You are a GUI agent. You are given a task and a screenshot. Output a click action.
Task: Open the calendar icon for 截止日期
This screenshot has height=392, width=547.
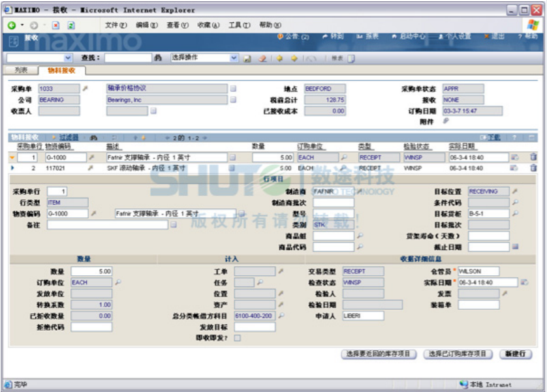[515, 247]
